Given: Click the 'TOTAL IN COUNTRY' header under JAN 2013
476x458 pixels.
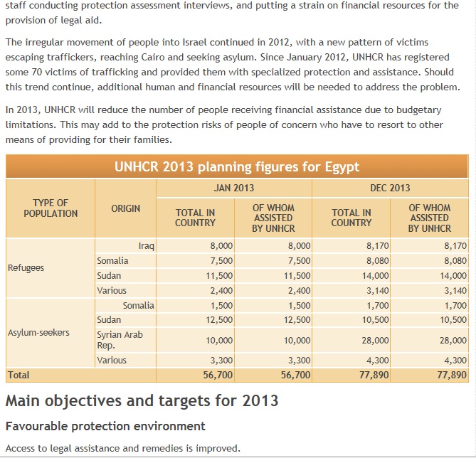Looking at the screenshot, I should tap(195, 218).
